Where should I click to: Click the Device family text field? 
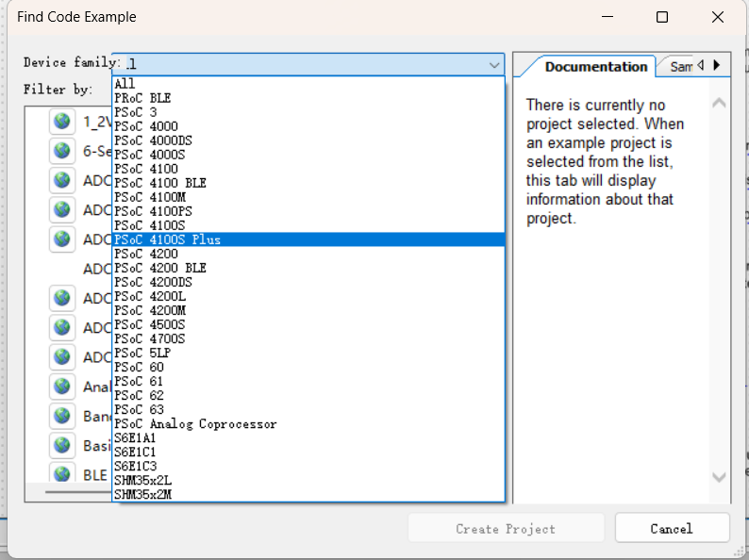click(x=302, y=65)
